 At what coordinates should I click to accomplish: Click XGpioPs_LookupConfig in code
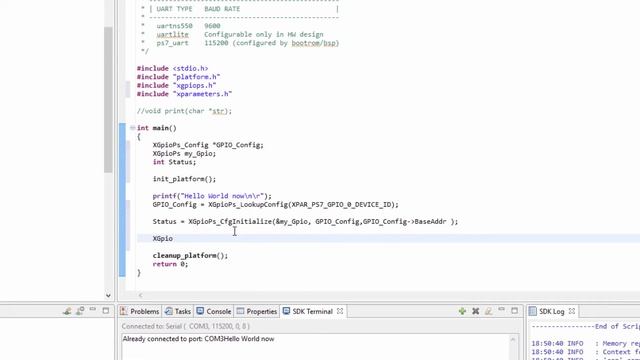tap(248, 204)
